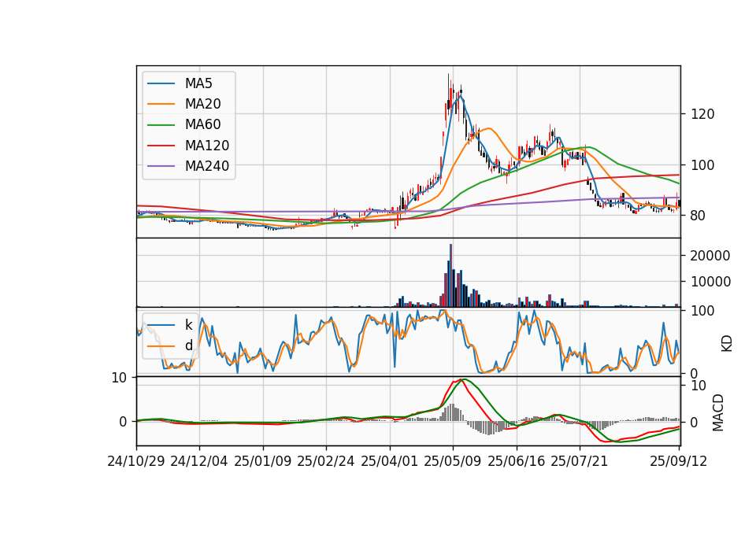Click the 24/10/29 date label

pos(136,461)
